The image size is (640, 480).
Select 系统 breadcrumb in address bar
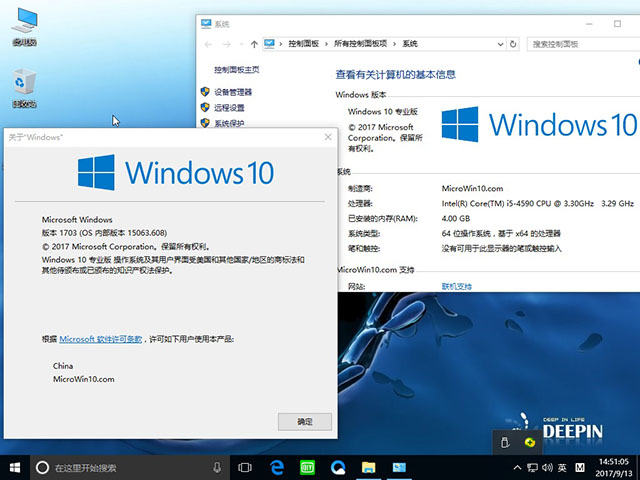coord(410,44)
